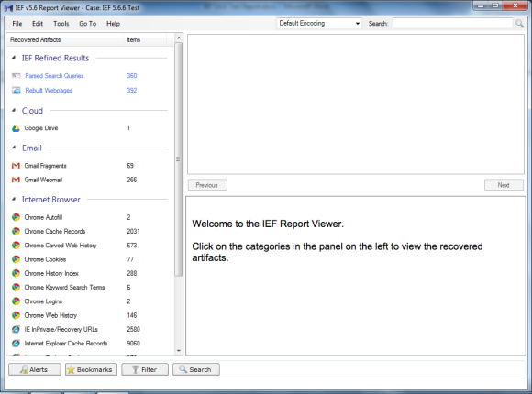Image resolution: width=532 pixels, height=394 pixels.
Task: Open the Tools menu
Action: click(x=61, y=24)
